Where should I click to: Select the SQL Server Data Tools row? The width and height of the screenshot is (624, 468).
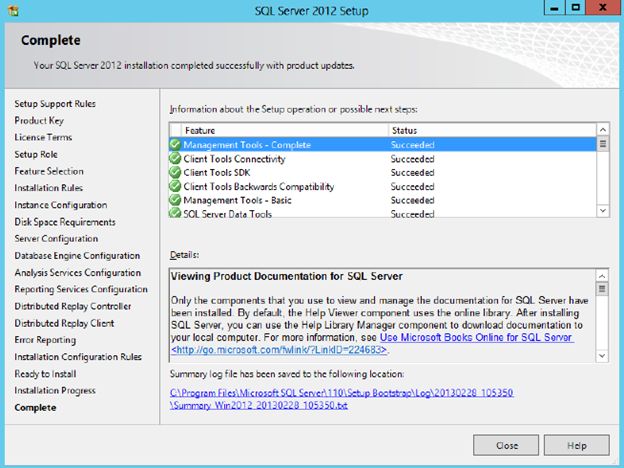[383, 213]
